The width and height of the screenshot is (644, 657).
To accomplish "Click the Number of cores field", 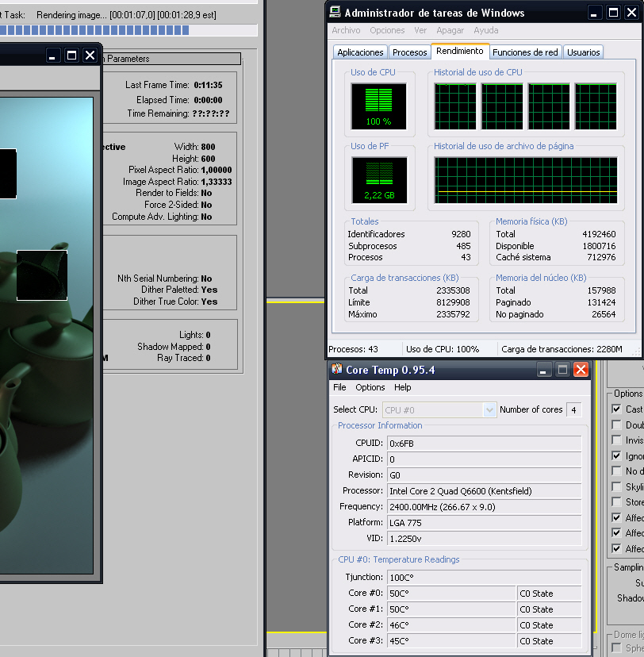I will click(x=573, y=409).
